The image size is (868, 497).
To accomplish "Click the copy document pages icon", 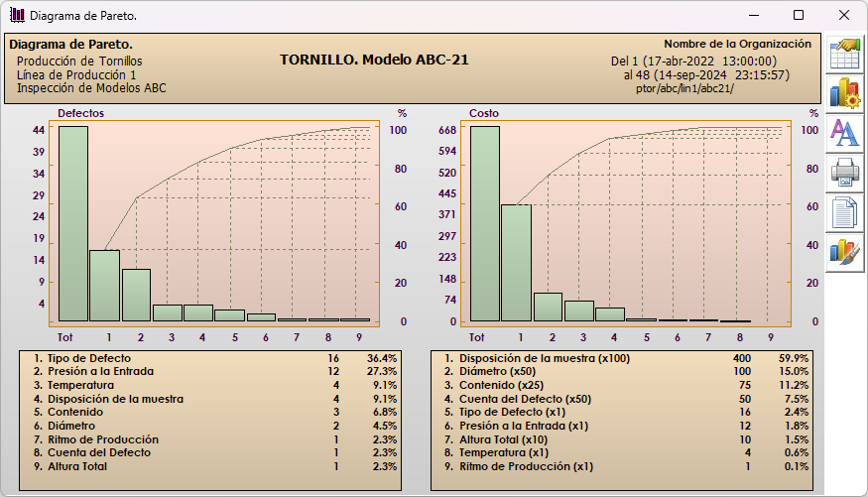I will click(x=844, y=212).
